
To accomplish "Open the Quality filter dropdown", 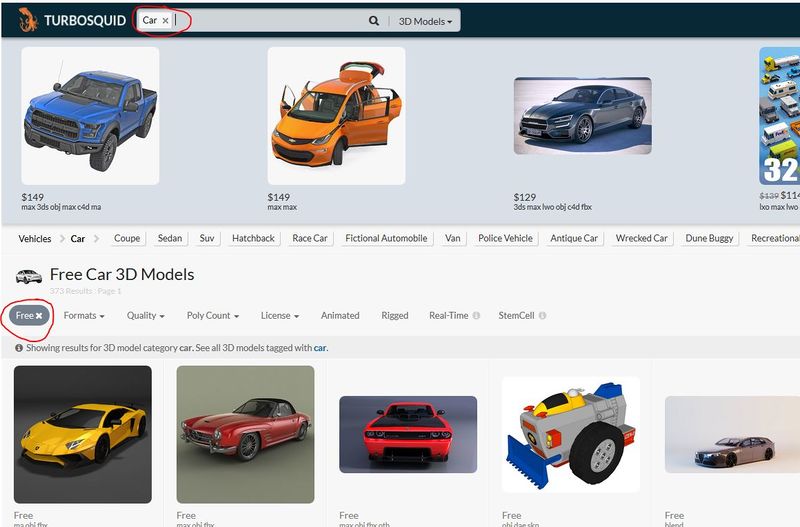I will pyautogui.click(x=145, y=316).
